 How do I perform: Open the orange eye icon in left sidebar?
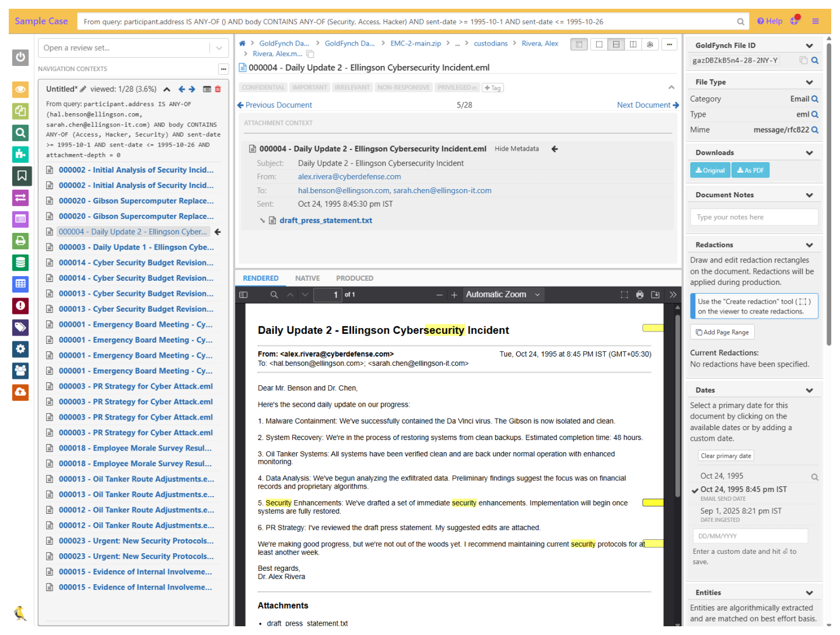coord(20,89)
